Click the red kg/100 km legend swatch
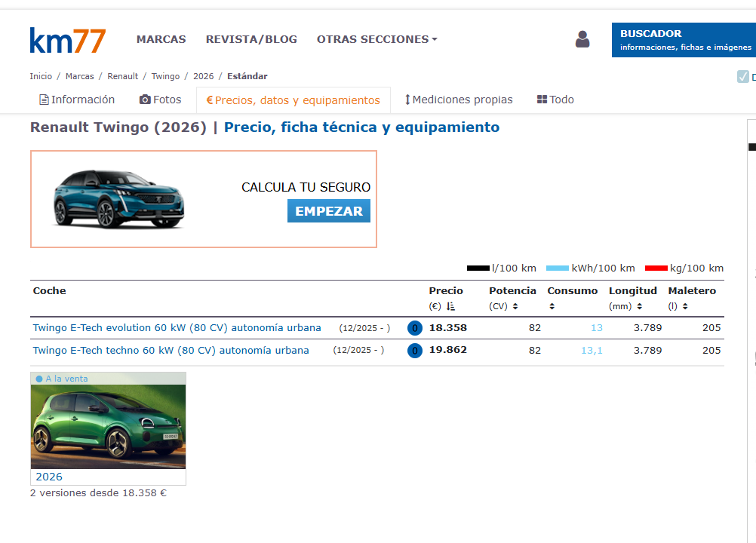This screenshot has height=543, width=756. pyautogui.click(x=659, y=268)
